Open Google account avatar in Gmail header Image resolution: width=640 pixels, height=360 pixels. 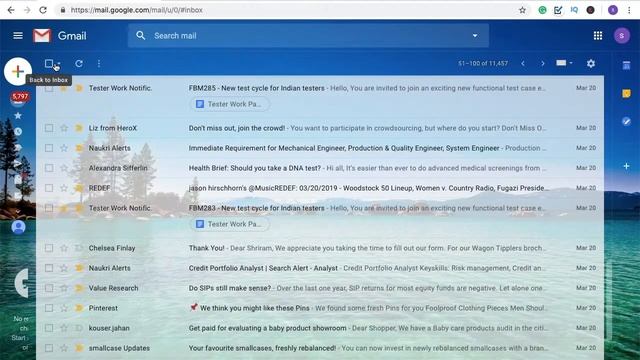622,36
